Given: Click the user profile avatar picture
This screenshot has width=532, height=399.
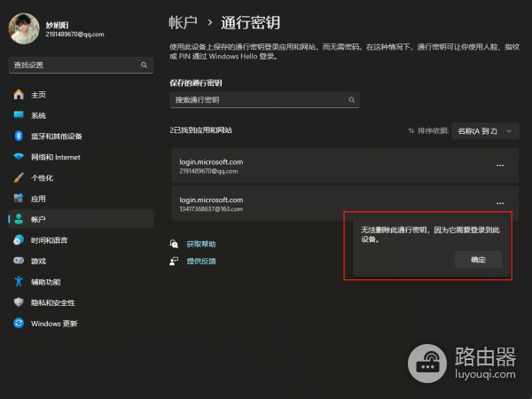Looking at the screenshot, I should [x=24, y=29].
